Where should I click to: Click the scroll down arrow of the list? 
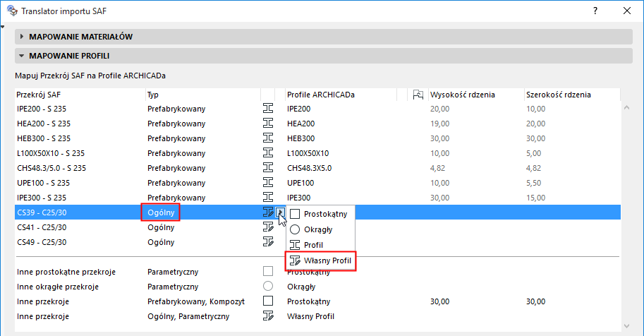[627, 326]
